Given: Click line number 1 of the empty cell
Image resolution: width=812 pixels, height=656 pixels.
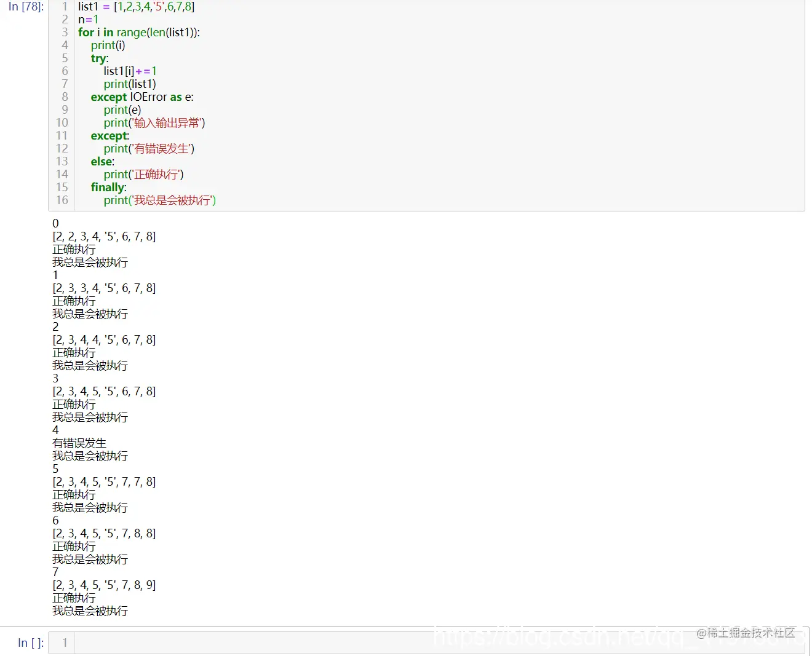Looking at the screenshot, I should [x=65, y=642].
